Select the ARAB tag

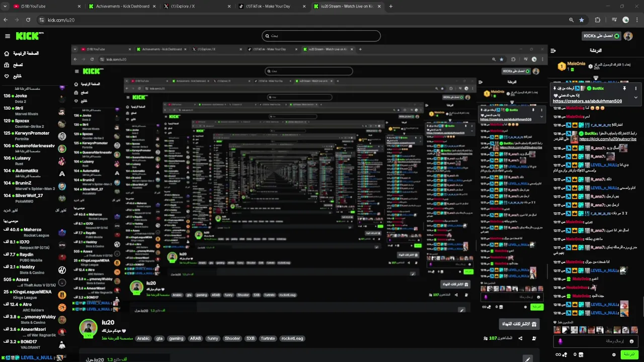[x=195, y=338]
